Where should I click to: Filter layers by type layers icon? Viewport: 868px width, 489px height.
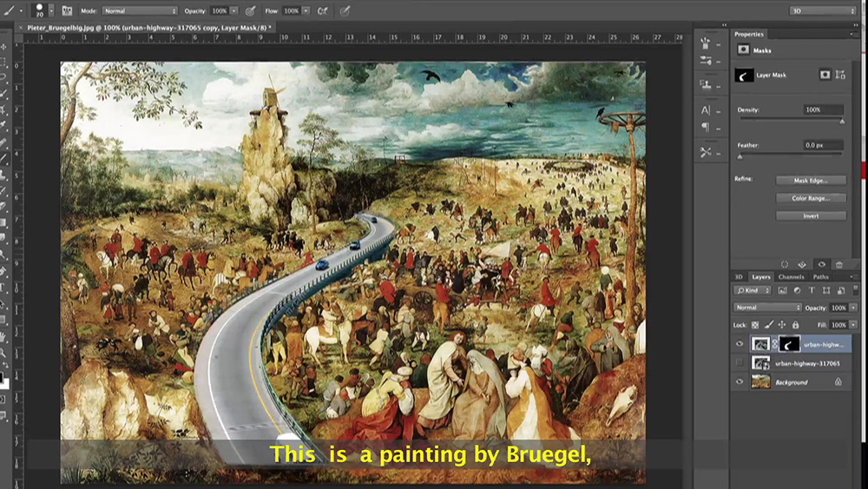pyautogui.click(x=812, y=290)
